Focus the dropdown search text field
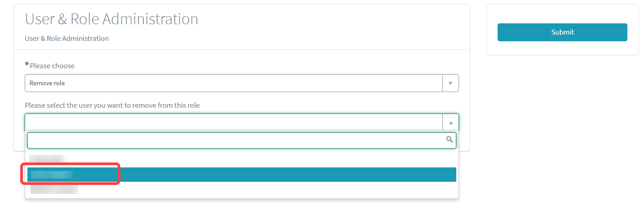The image size is (644, 206). [234, 140]
